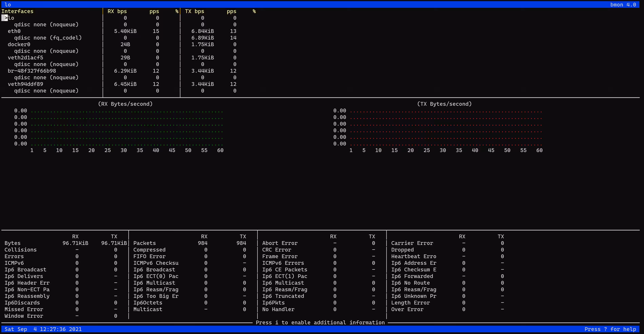644x334 pixels.
Task: Click the 'Press ? for help' hint
Action: coord(610,329)
